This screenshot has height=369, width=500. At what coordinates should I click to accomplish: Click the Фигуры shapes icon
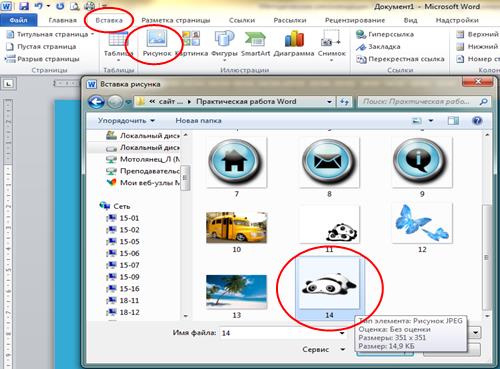coord(224,45)
